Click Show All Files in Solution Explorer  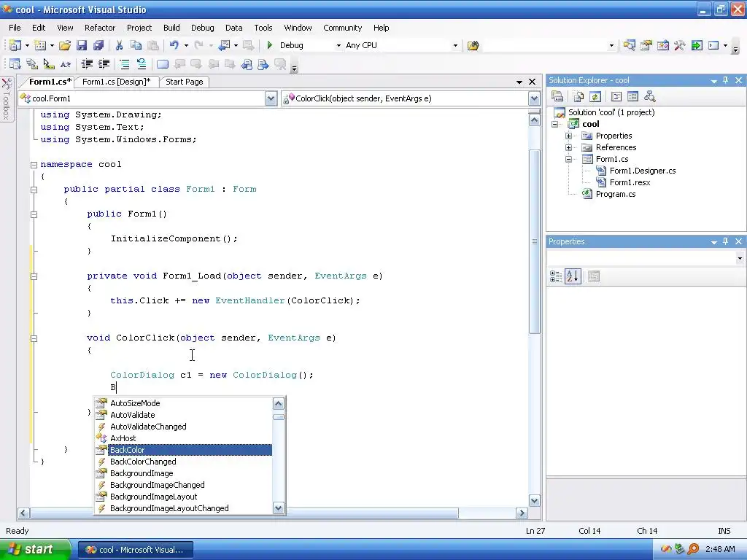tap(578, 97)
